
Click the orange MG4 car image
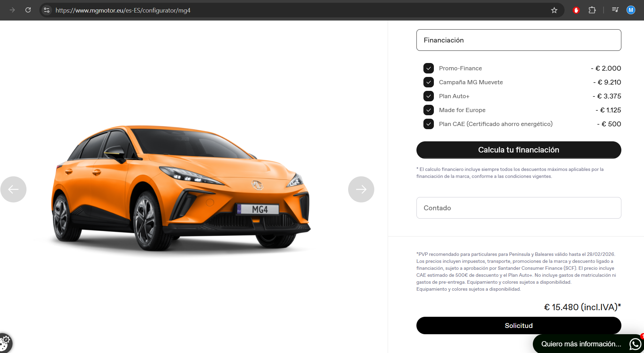[181, 188]
